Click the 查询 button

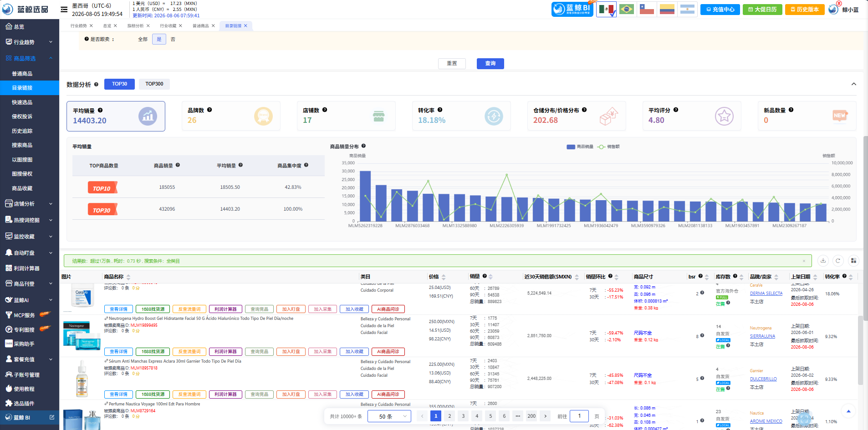click(x=490, y=64)
